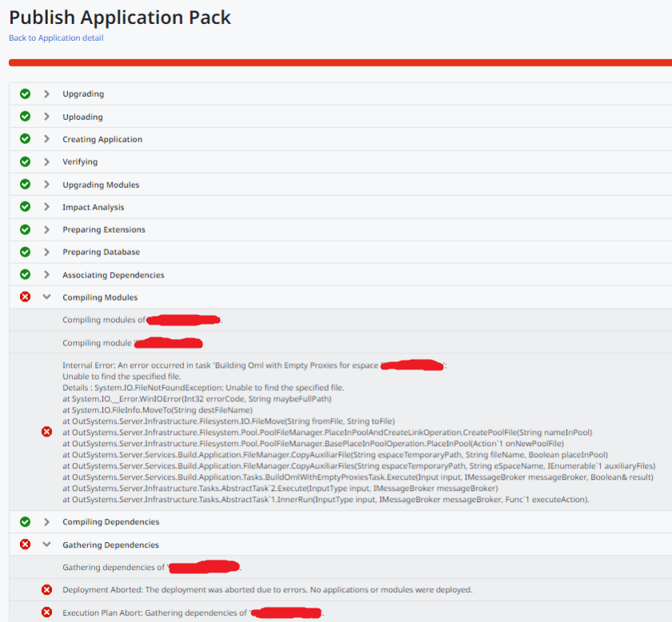
Task: Click the red error icon beside Gathering Dependencies
Action: coord(25,544)
